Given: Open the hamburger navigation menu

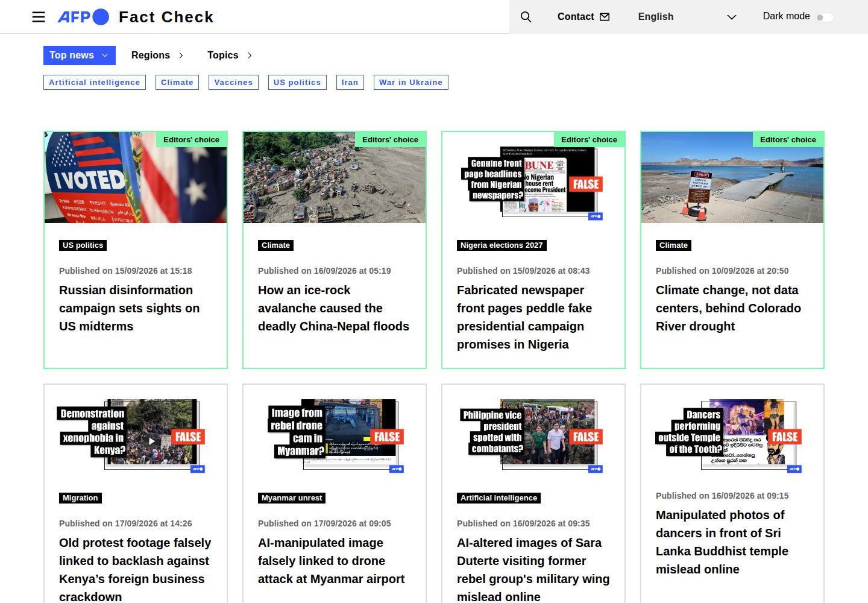Looking at the screenshot, I should (x=39, y=17).
